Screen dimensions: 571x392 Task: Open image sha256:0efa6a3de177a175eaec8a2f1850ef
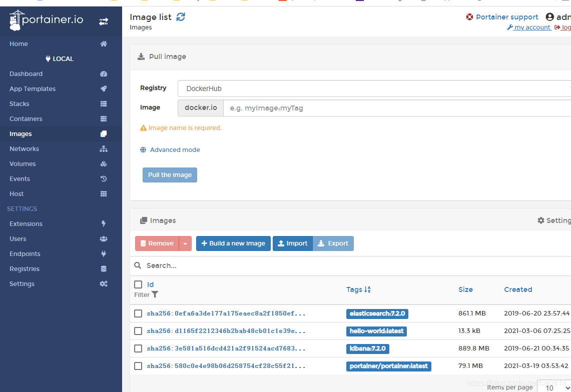coord(226,313)
